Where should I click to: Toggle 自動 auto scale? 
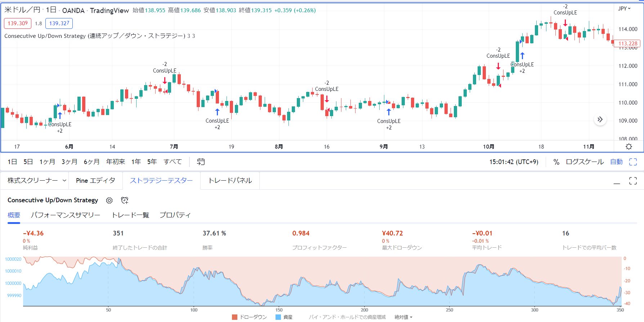pyautogui.click(x=616, y=162)
